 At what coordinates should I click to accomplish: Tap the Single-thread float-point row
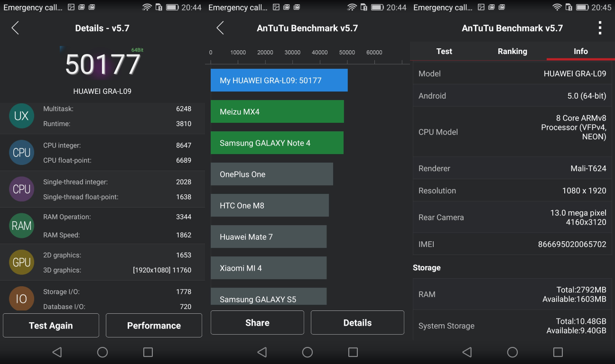[117, 197]
